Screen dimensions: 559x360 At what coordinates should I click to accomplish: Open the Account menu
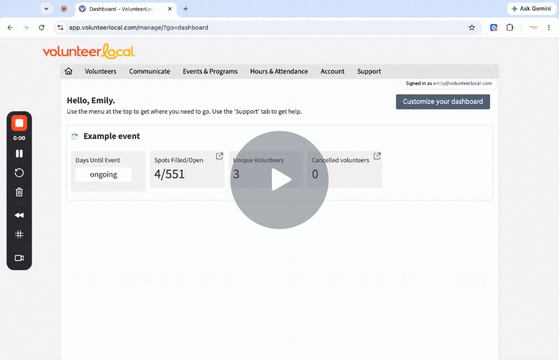pyautogui.click(x=332, y=71)
